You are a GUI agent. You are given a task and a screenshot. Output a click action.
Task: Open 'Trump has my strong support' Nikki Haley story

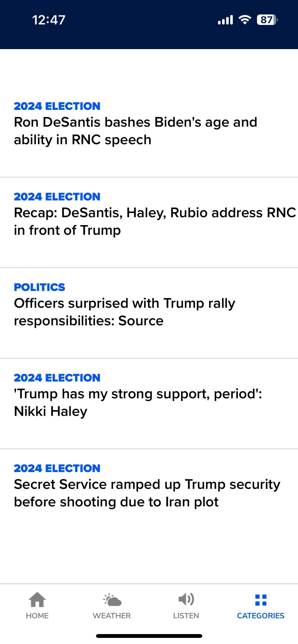(138, 402)
